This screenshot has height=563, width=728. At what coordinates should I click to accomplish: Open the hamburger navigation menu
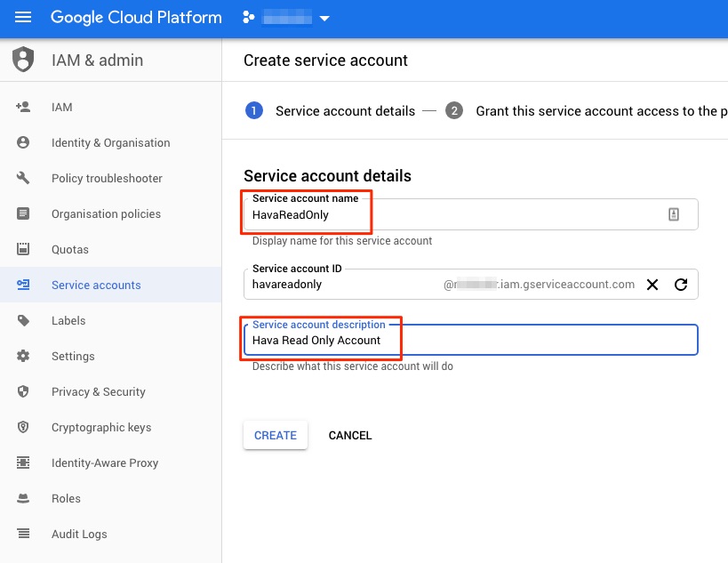click(23, 18)
